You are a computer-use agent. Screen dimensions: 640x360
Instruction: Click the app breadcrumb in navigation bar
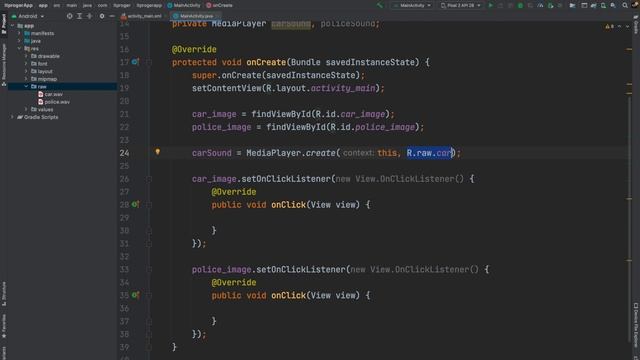tap(43, 5)
